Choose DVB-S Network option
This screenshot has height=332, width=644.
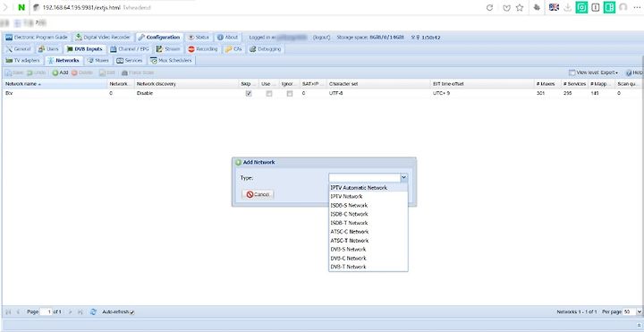(369, 249)
